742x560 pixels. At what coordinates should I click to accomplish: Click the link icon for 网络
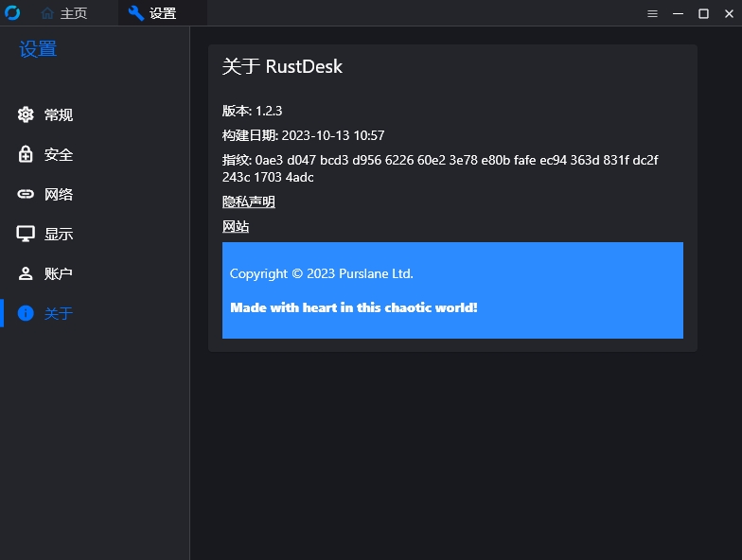[x=26, y=194]
